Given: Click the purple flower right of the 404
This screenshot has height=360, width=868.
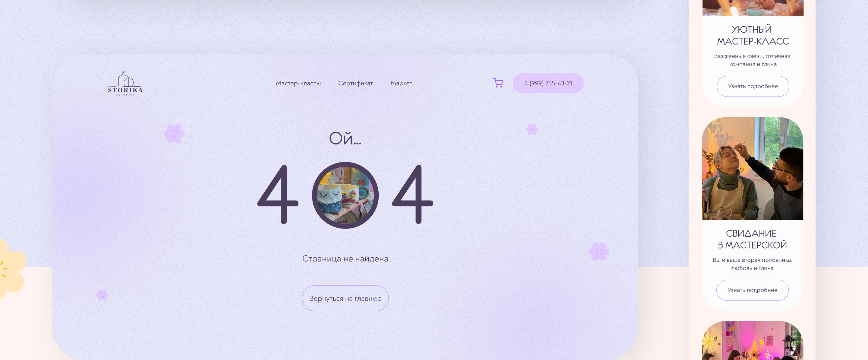Looking at the screenshot, I should (x=598, y=251).
